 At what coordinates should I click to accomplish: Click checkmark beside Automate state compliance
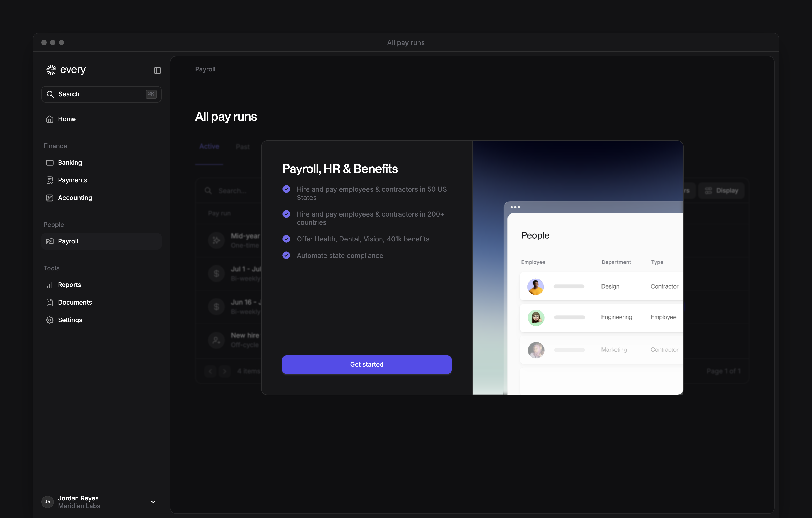286,255
